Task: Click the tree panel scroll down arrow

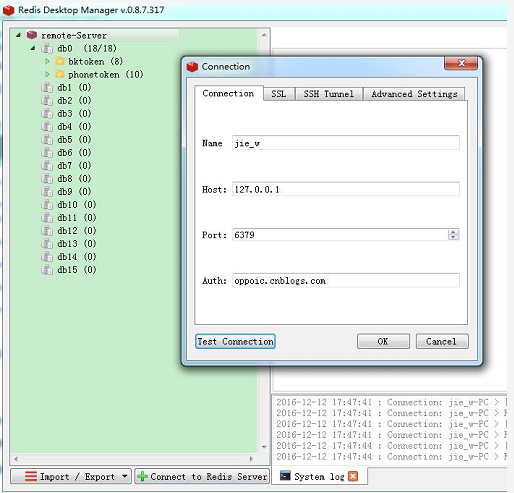Action: click(x=264, y=447)
